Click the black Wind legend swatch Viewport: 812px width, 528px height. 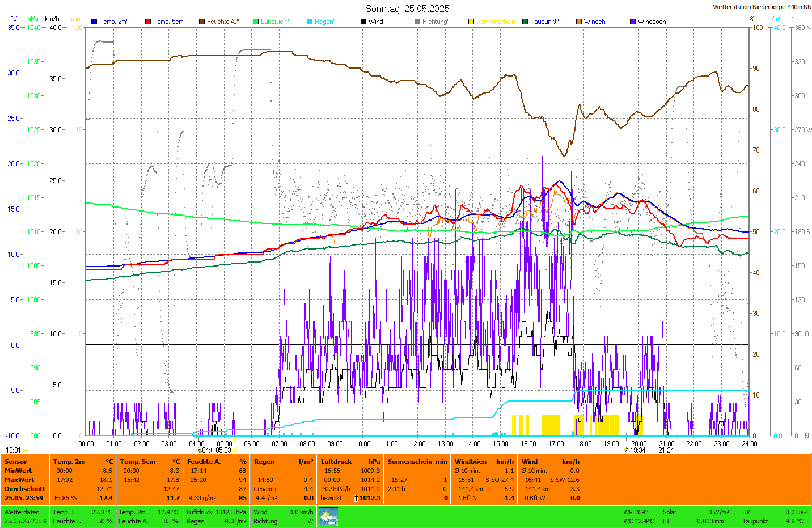(363, 22)
